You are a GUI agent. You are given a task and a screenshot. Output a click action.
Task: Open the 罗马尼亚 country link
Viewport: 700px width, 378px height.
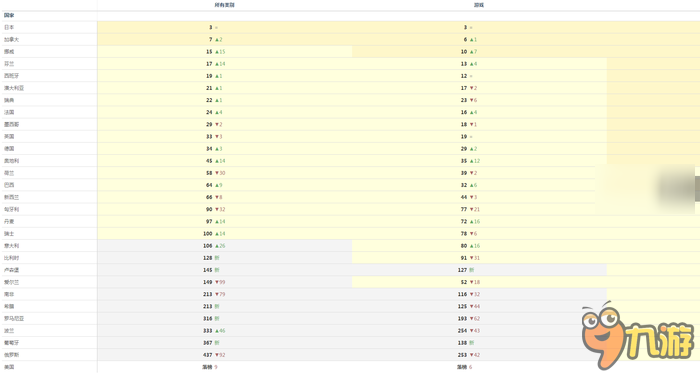point(14,319)
